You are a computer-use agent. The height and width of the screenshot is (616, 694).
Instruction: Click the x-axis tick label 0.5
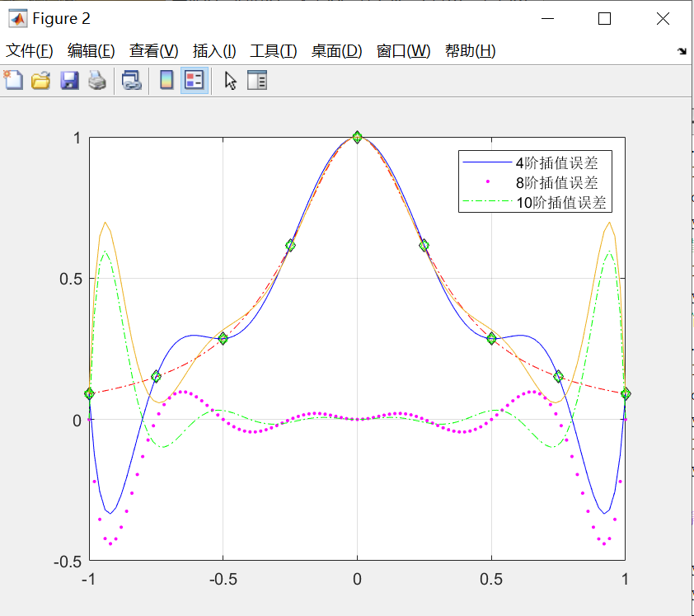pyautogui.click(x=491, y=579)
